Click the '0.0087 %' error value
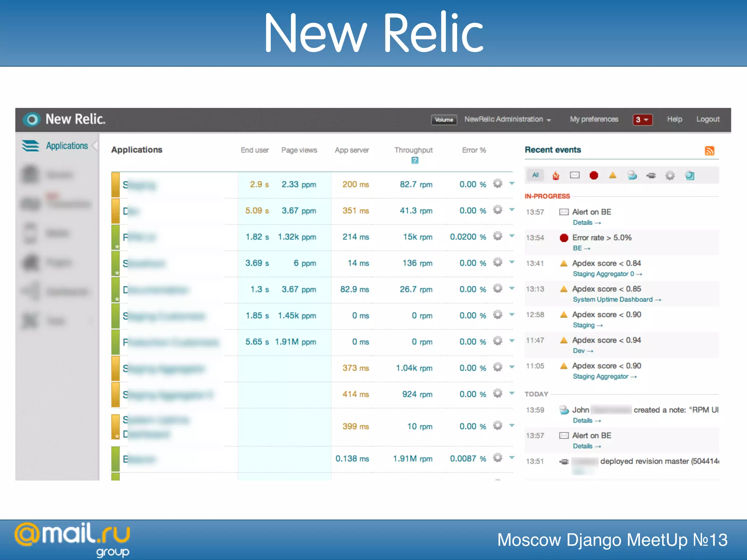Screen dimensions: 747x560 coord(468,459)
